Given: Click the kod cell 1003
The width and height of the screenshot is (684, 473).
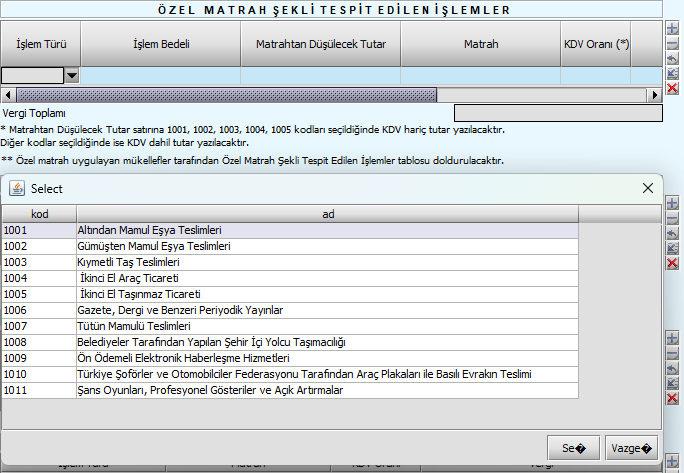Looking at the screenshot, I should 39,262.
